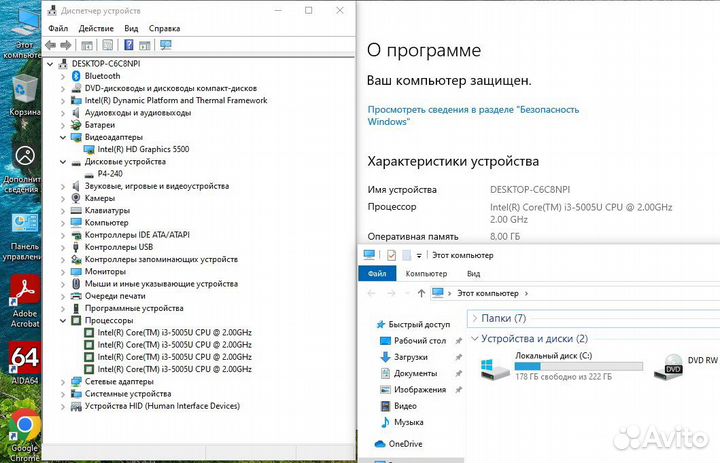This screenshot has width=720, height=463.
Task: Collapse the Дисковые устройства category
Action: pyautogui.click(x=63, y=162)
